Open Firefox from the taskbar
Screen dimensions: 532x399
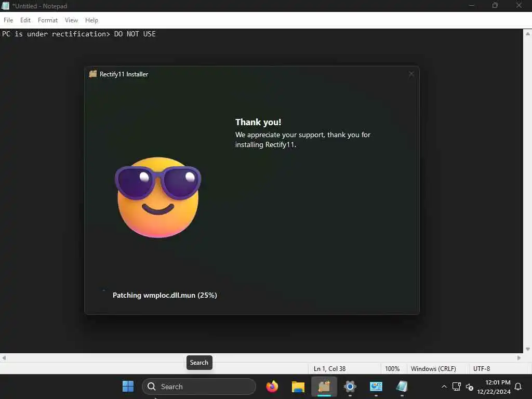(272, 387)
